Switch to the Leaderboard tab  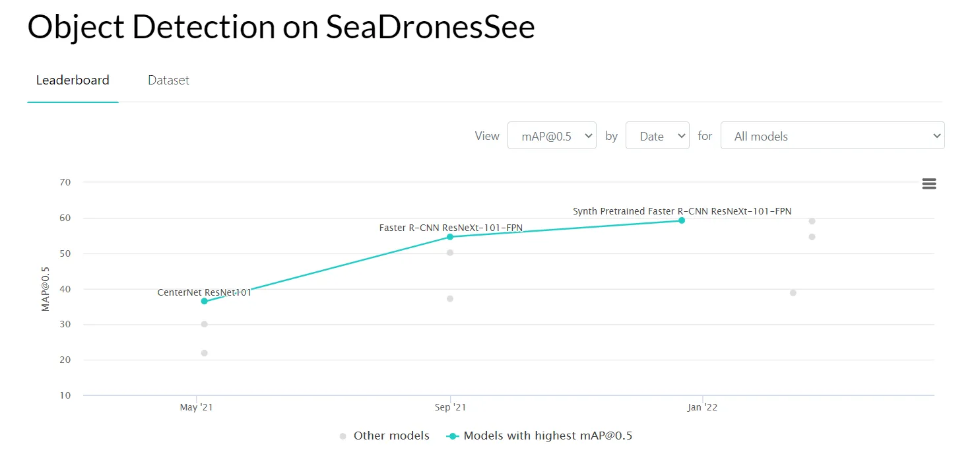pyautogui.click(x=73, y=81)
